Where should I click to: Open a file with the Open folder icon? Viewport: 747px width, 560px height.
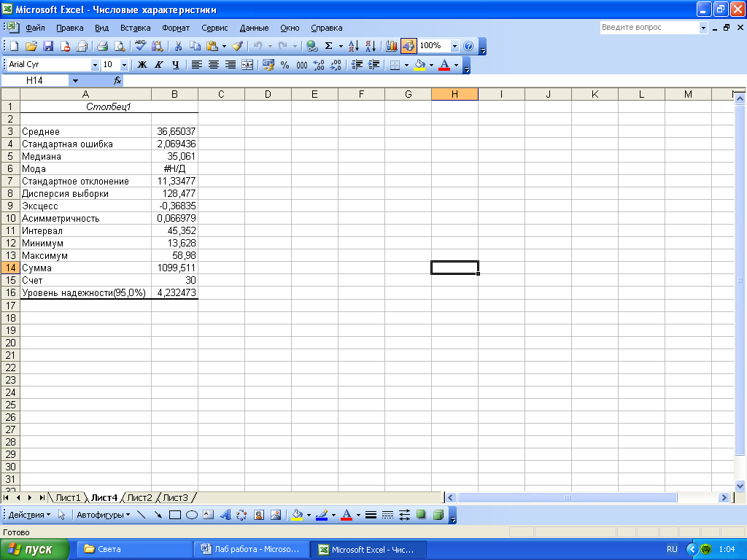[31, 46]
